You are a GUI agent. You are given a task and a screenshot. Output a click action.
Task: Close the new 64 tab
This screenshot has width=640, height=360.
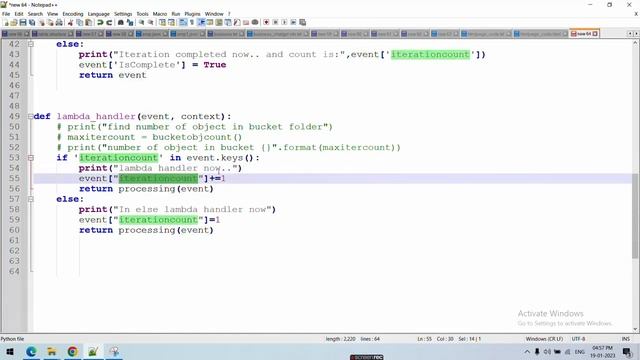click(596, 33)
